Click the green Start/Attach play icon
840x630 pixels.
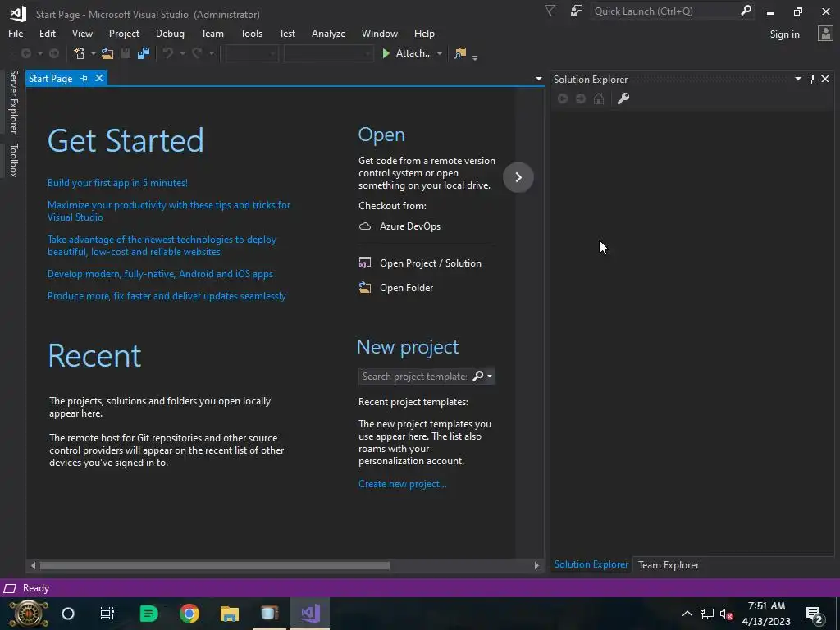pyautogui.click(x=386, y=53)
